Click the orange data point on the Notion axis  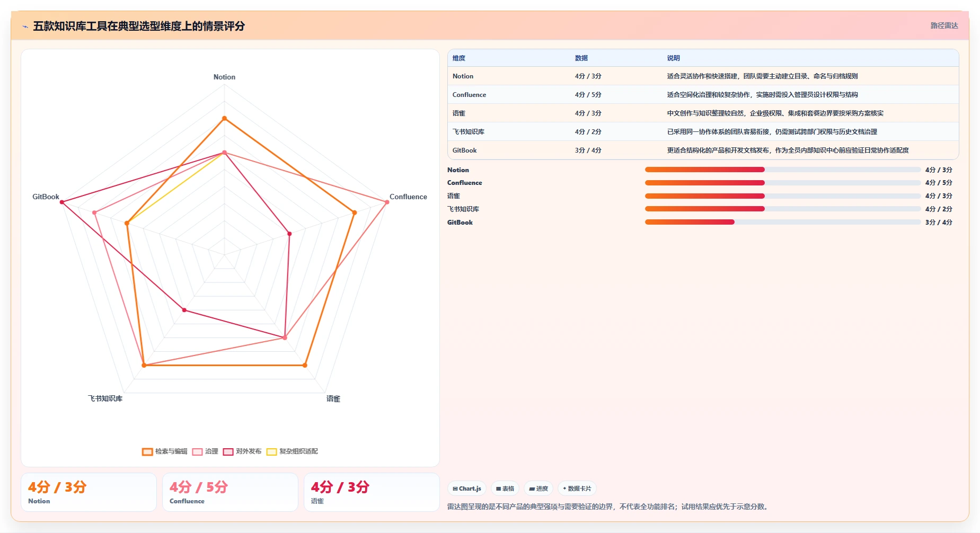(224, 118)
